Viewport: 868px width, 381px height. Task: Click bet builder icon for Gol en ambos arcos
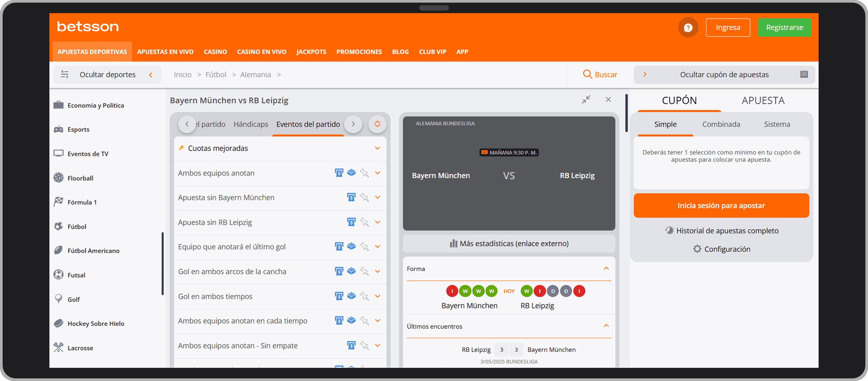click(x=351, y=271)
